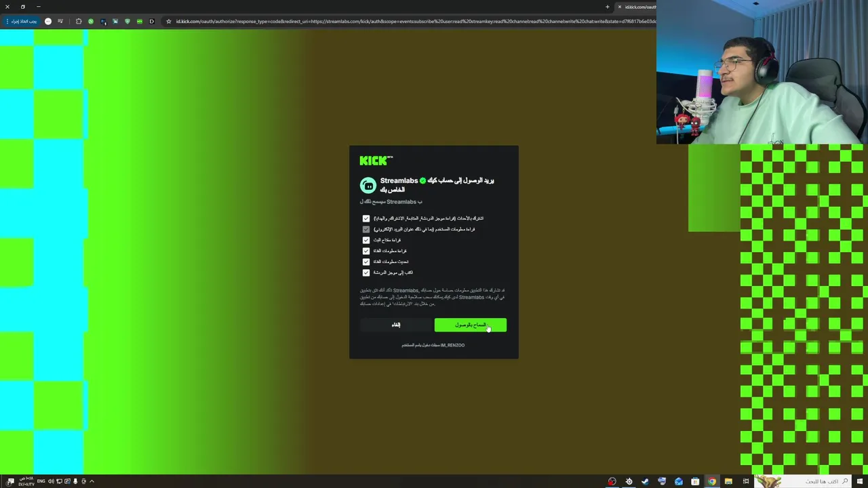This screenshot has height=488, width=868.
Task: Click the IM_RENZOO logged-in username text
Action: coord(452,345)
